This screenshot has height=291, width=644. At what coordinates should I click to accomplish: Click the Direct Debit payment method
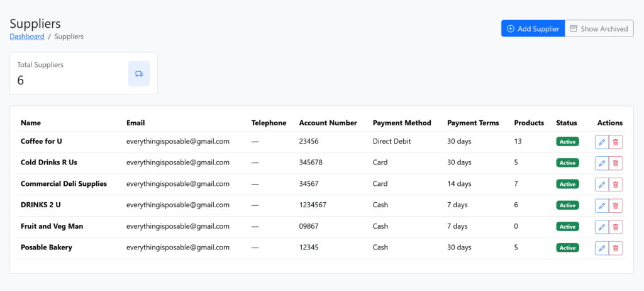392,141
